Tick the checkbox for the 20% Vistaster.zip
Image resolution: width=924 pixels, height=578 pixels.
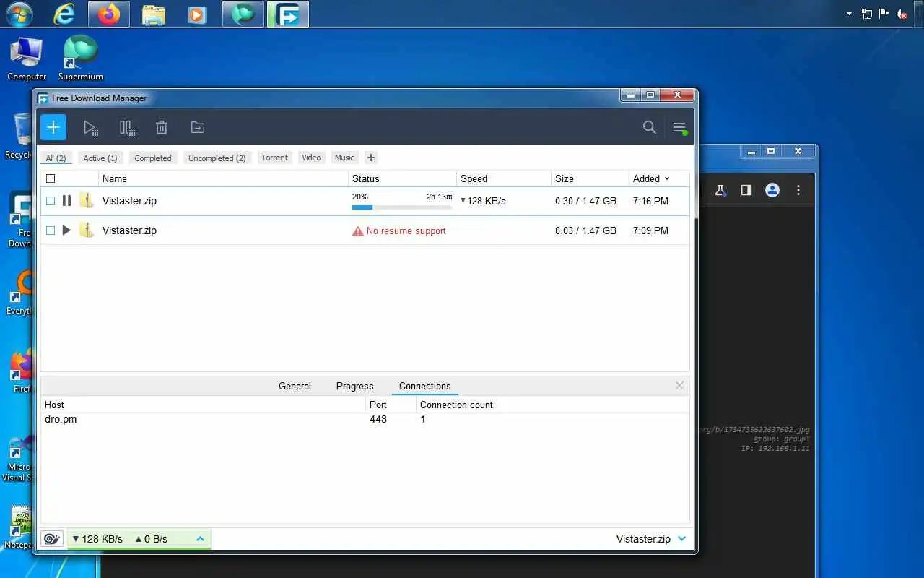[x=51, y=201]
